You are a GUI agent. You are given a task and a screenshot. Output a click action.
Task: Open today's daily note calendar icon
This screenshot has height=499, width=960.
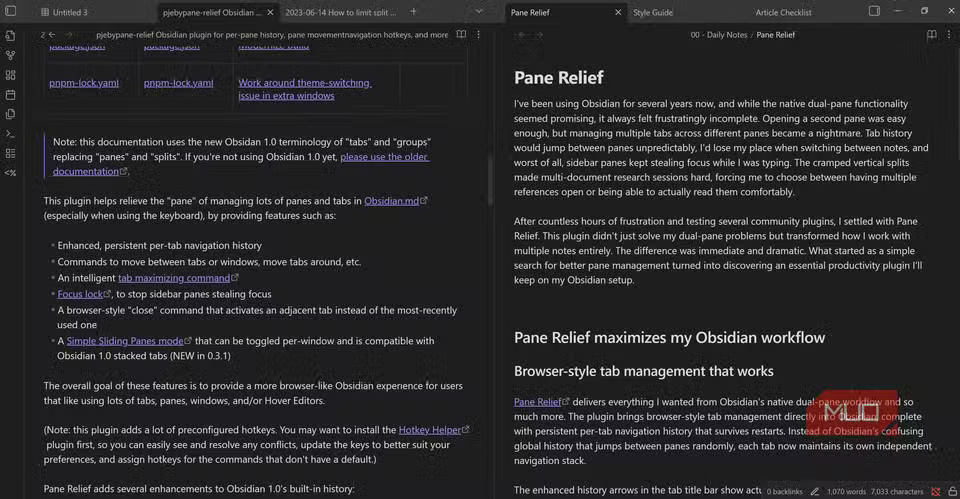click(10, 95)
